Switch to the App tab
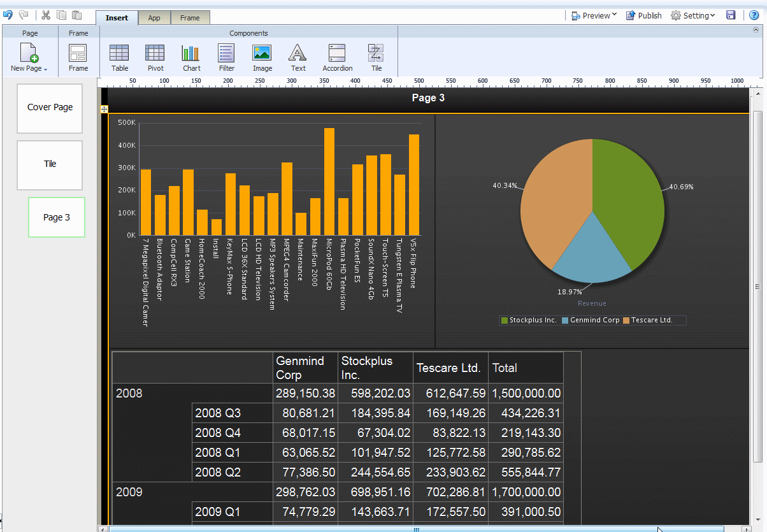This screenshot has height=532, width=767. tap(154, 18)
